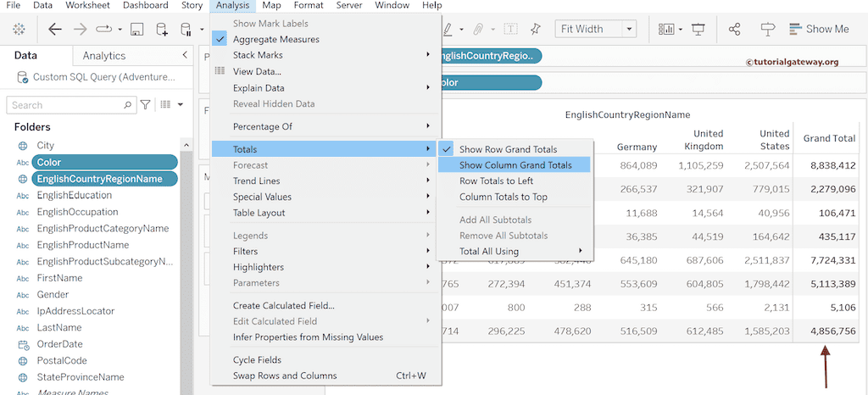The width and height of the screenshot is (868, 395).
Task: Enable Show Column Grand Totals
Action: 515,164
